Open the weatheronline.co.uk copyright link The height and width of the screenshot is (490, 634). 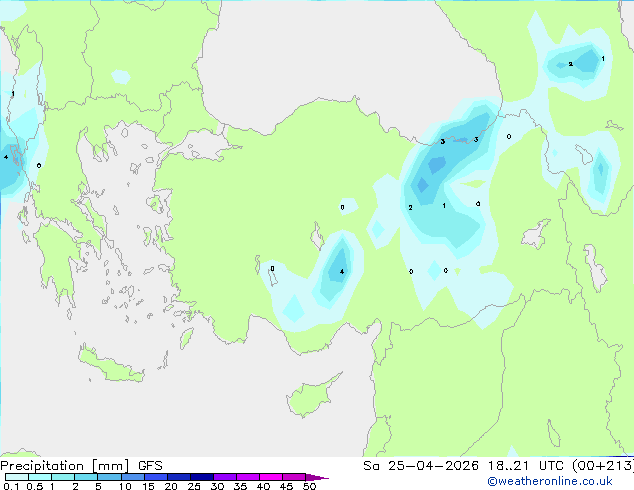point(550,481)
